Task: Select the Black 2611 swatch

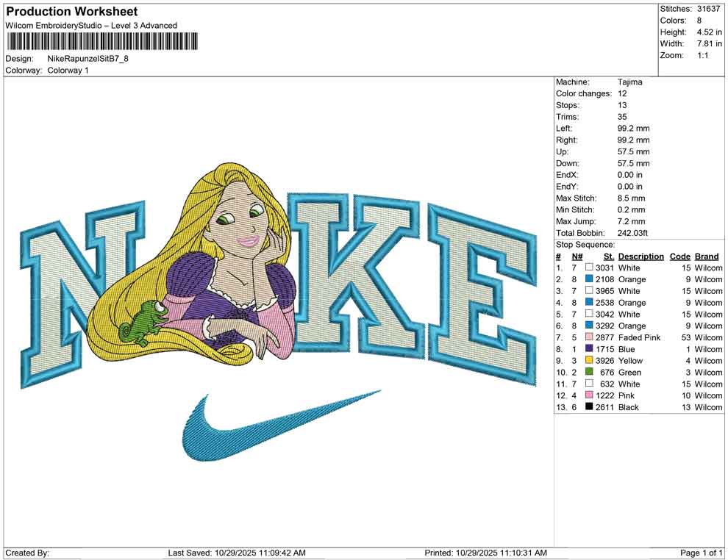Action: (588, 407)
